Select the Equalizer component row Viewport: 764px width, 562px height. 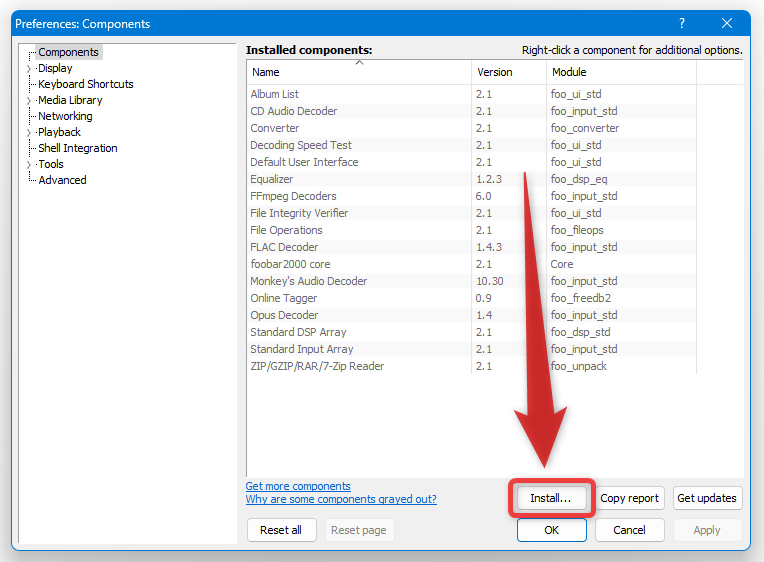tap(471, 179)
